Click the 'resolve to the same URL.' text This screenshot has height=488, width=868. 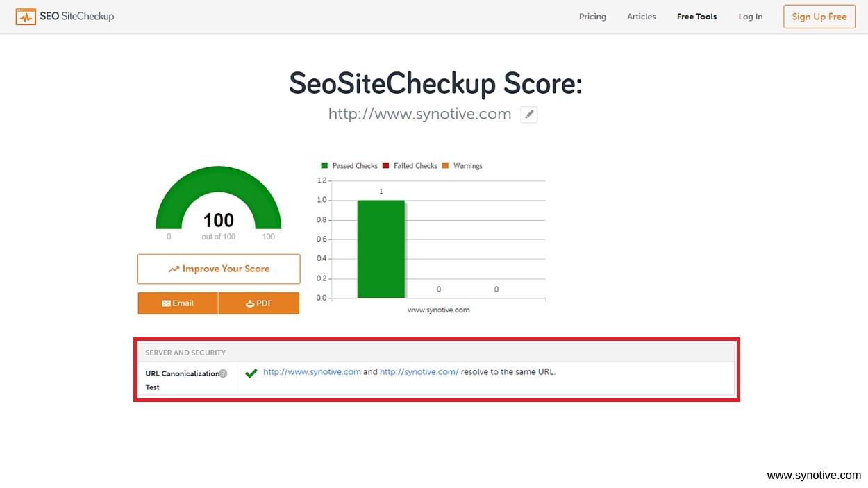pyautogui.click(x=508, y=372)
